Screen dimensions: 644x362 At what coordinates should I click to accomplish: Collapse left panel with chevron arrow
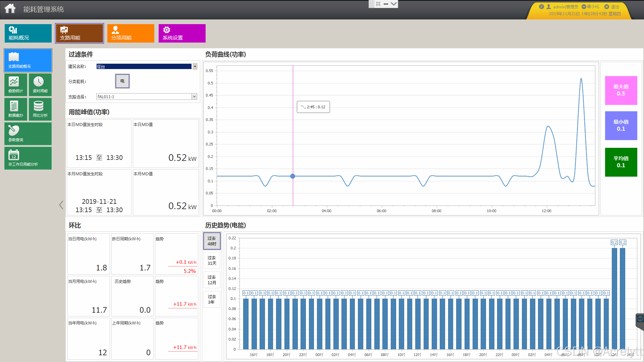[61, 205]
